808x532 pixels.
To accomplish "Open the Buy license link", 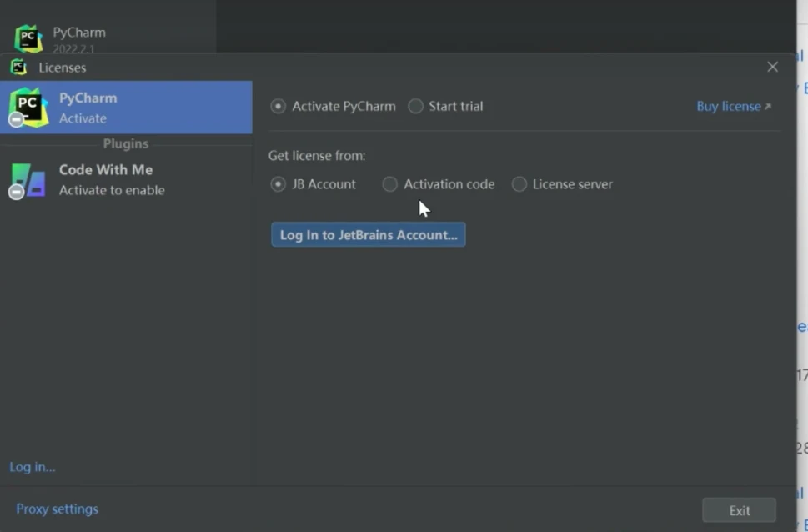I will click(728, 107).
